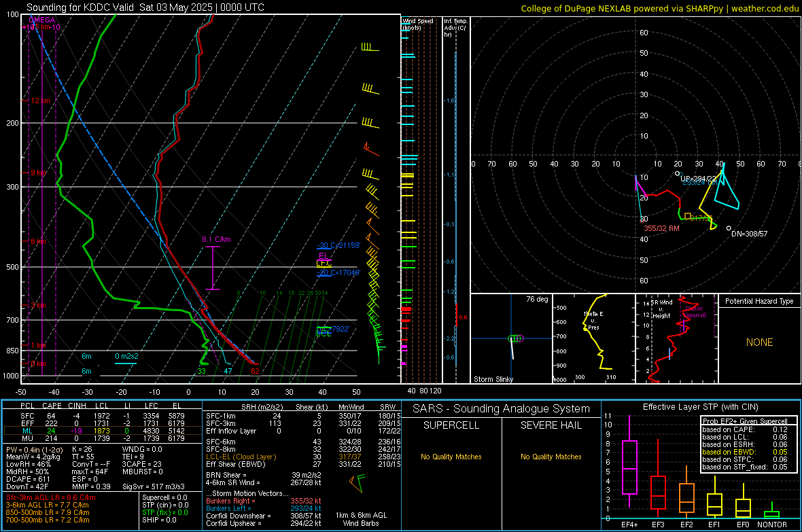The width and height of the screenshot is (802, 532).
Task: Click the Supercell = 0.0 composite value
Action: click(164, 497)
